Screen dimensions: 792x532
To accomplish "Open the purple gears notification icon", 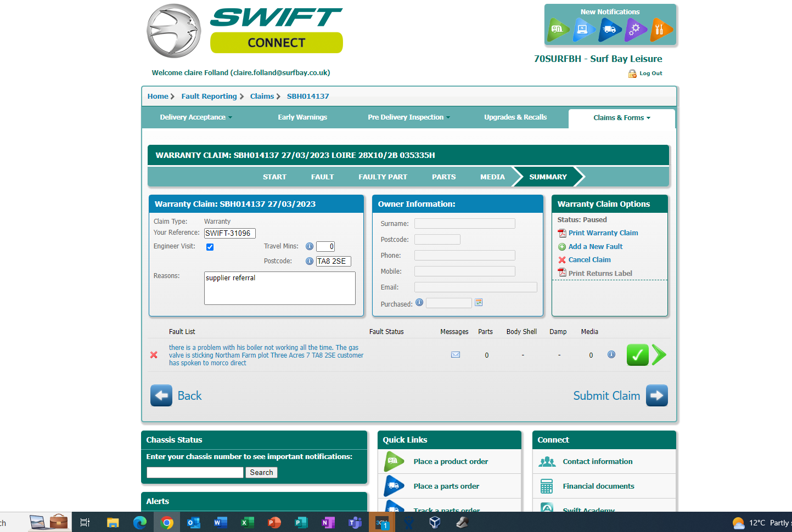I will pyautogui.click(x=635, y=30).
